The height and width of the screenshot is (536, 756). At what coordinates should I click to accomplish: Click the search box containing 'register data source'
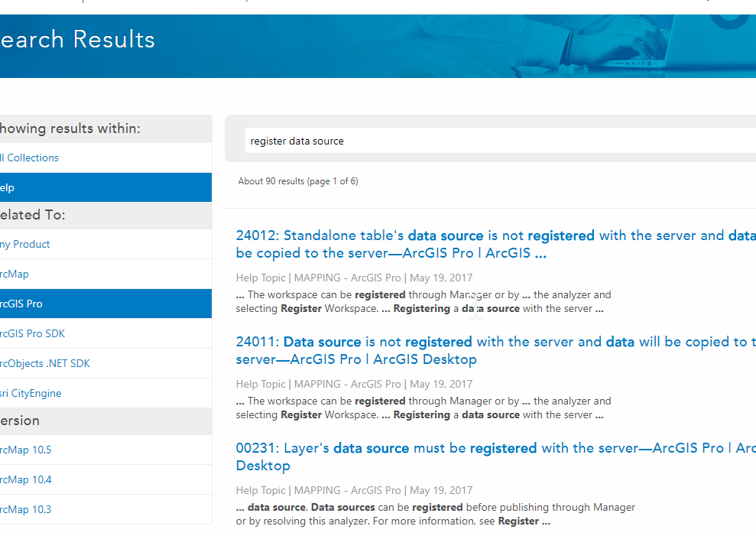point(497,141)
